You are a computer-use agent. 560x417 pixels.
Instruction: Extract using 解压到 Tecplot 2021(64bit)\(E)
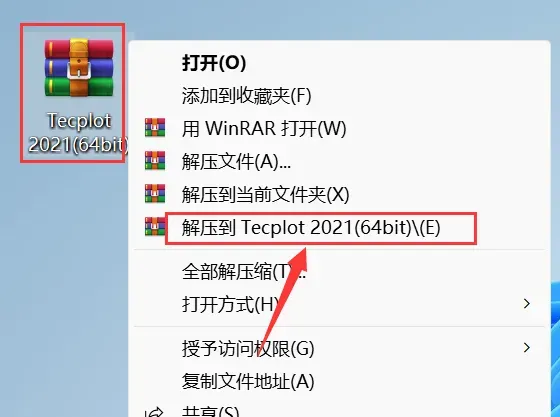coord(311,227)
